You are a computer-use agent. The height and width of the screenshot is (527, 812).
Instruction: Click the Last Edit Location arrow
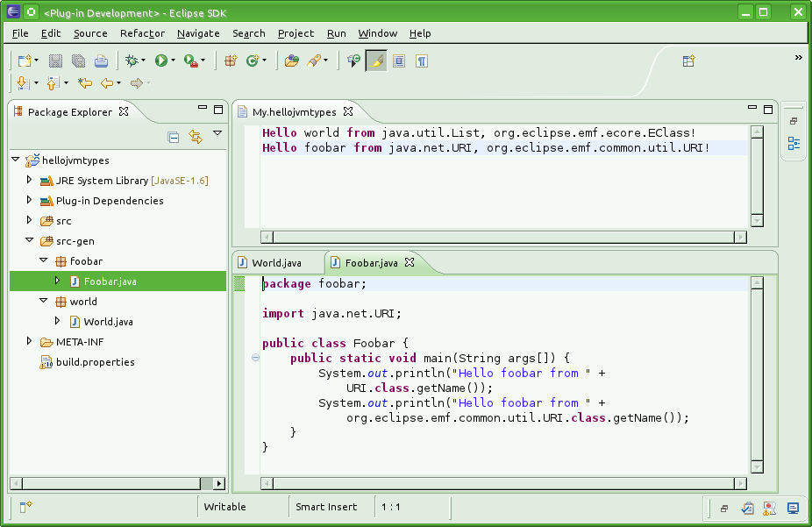pyautogui.click(x=84, y=83)
